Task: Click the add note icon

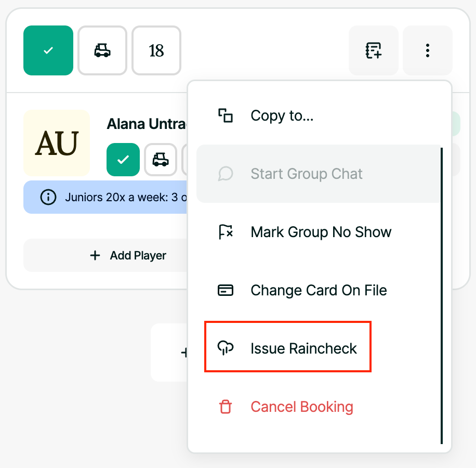Action: (373, 50)
